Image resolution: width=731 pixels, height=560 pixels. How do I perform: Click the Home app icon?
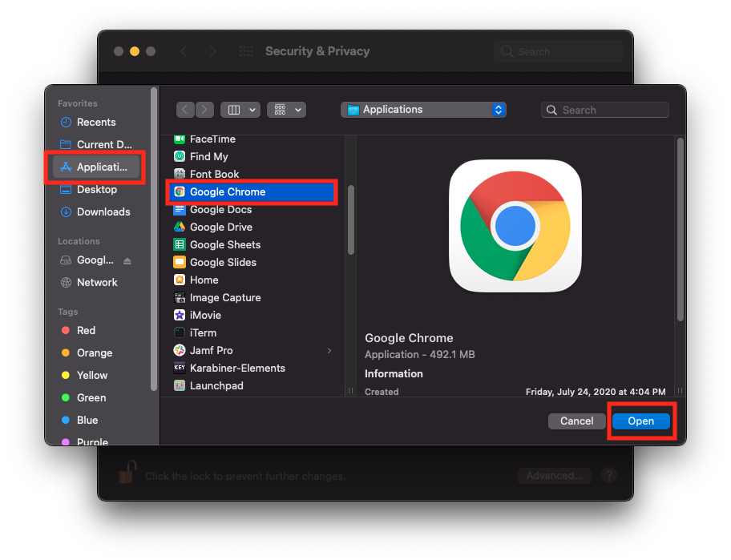coord(180,280)
